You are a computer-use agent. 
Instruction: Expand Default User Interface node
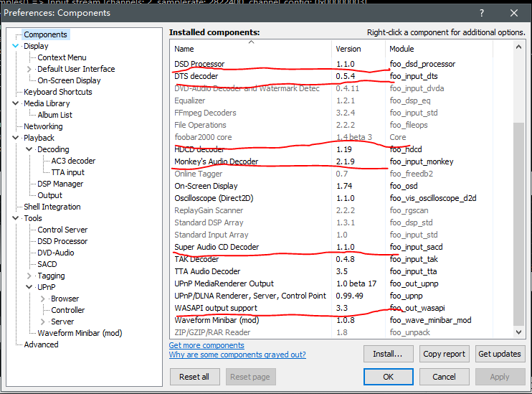tap(29, 69)
